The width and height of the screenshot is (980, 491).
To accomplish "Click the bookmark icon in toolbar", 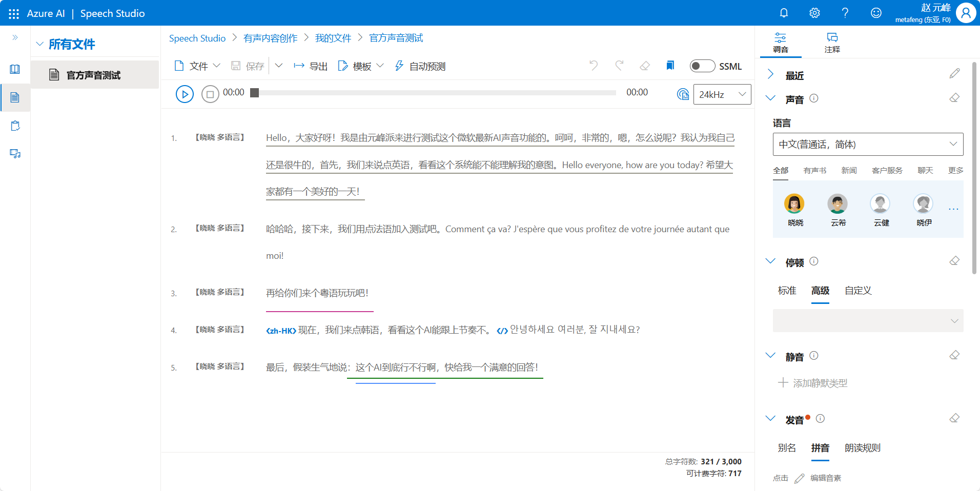I will pyautogui.click(x=670, y=66).
